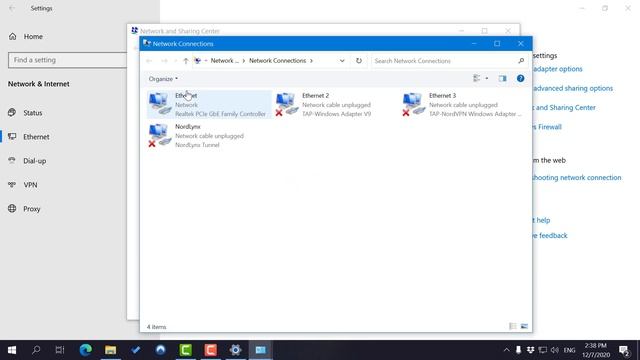
Task: Open Troubleshooting network connection link
Action: [577, 178]
